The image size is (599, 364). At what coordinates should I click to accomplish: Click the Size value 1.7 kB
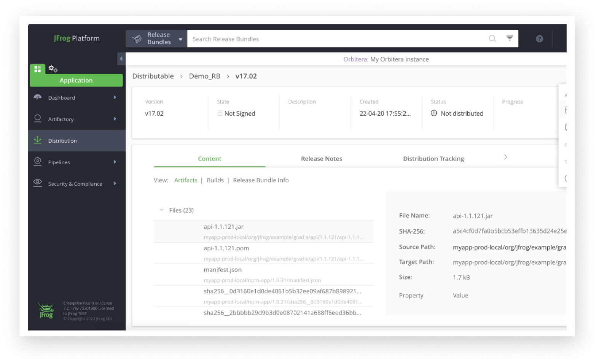pos(461,277)
